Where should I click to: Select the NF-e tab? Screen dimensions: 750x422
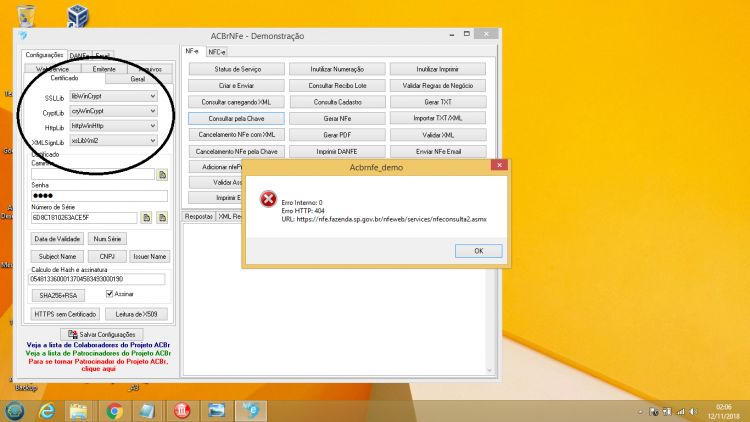192,51
